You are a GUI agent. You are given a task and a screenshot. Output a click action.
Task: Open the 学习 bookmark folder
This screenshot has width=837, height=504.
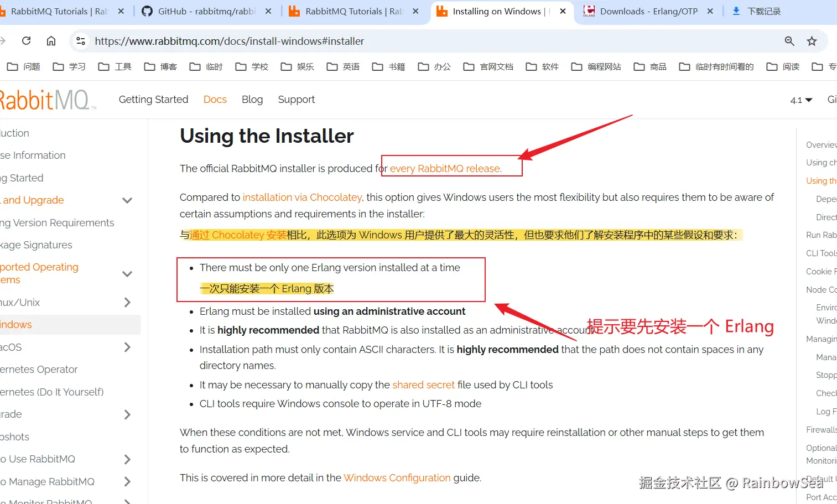tap(69, 67)
